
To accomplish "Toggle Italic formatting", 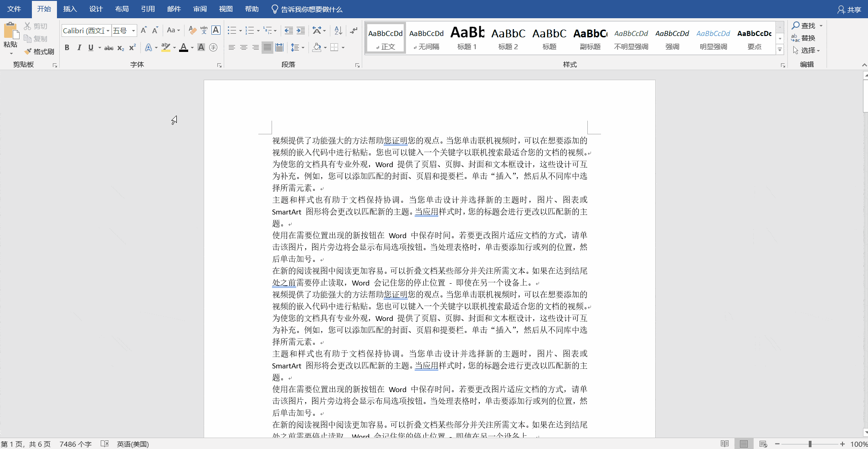I will 79,47.
